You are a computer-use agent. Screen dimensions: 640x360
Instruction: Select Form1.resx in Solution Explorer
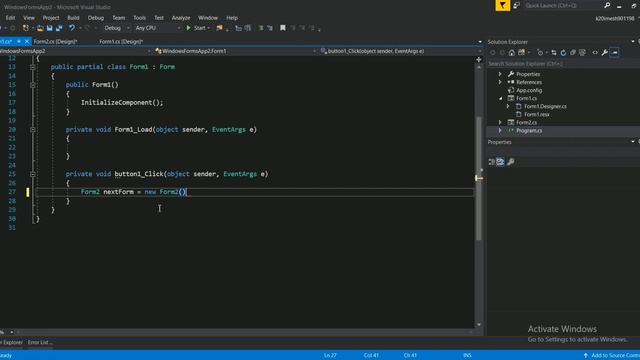[x=537, y=114]
